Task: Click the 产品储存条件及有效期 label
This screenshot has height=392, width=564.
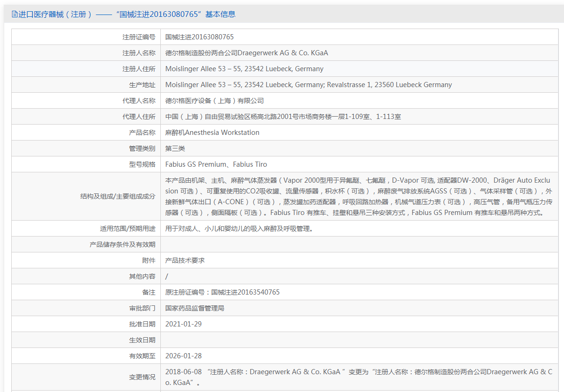Action: point(122,244)
